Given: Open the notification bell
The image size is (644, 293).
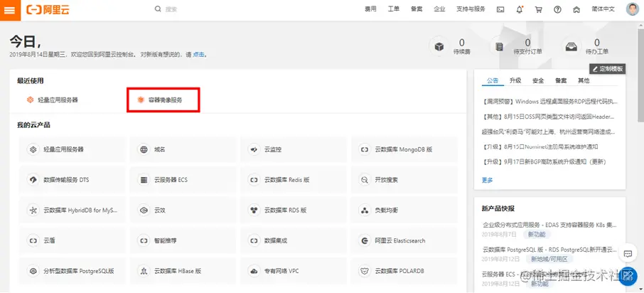Looking at the screenshot, I should [520, 9].
